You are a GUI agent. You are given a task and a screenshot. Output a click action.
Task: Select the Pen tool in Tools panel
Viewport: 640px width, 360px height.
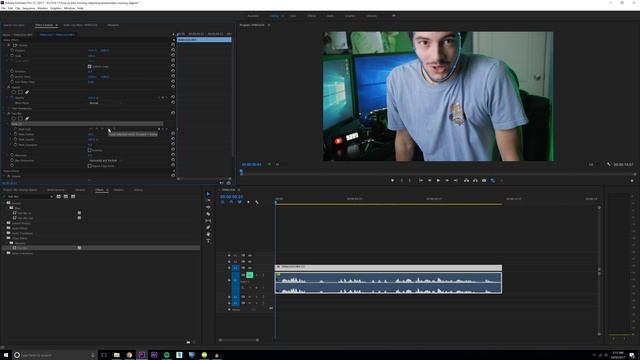[208, 227]
